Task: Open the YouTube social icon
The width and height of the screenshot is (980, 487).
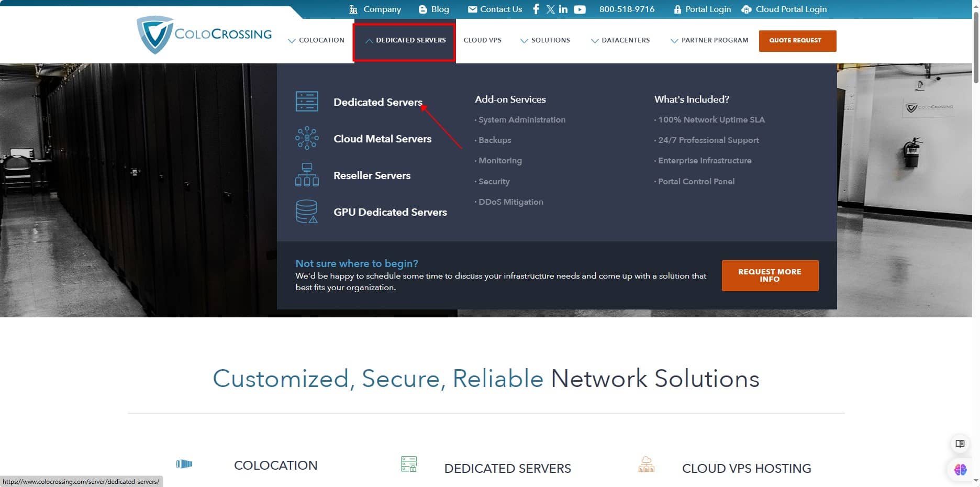Action: coord(580,9)
